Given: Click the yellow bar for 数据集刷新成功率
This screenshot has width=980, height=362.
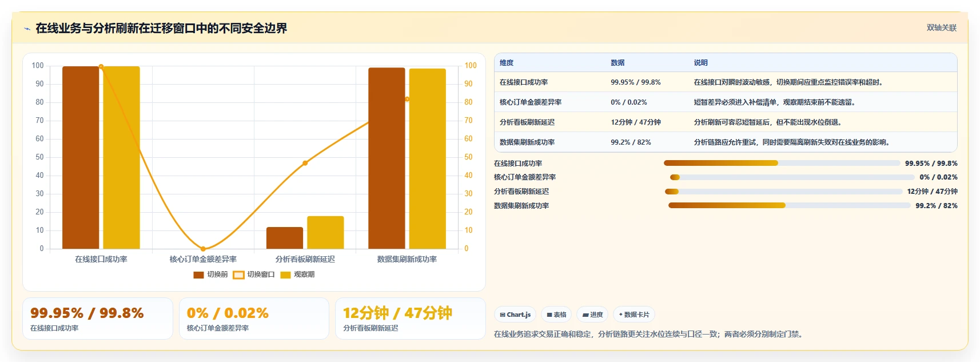Looking at the screenshot, I should click(427, 159).
